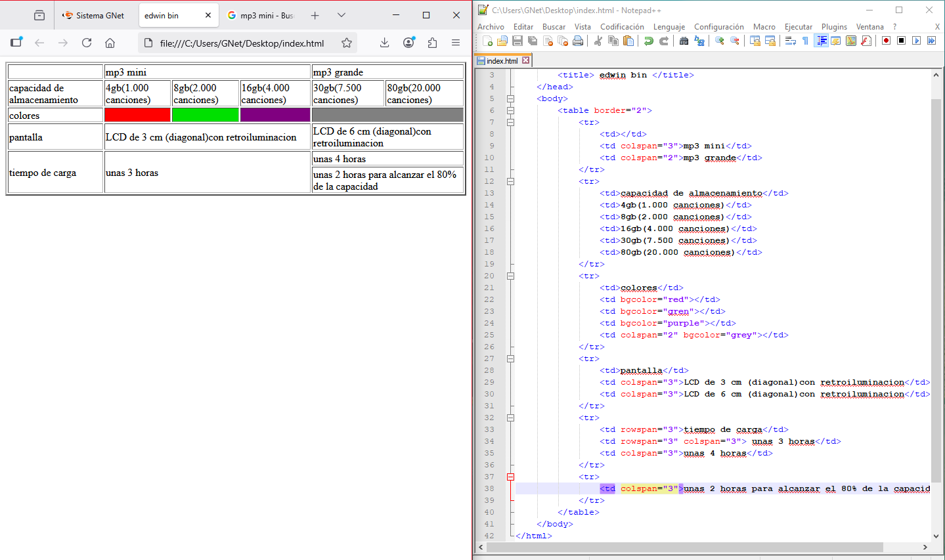Click the Cut scissors icon

click(598, 41)
